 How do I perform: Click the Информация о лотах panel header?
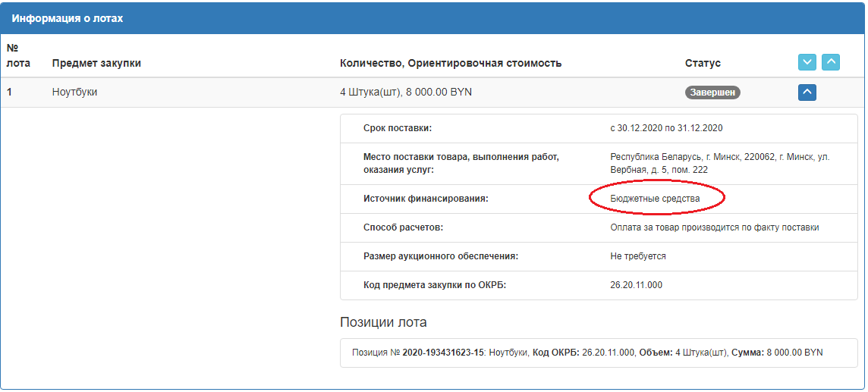click(x=434, y=18)
